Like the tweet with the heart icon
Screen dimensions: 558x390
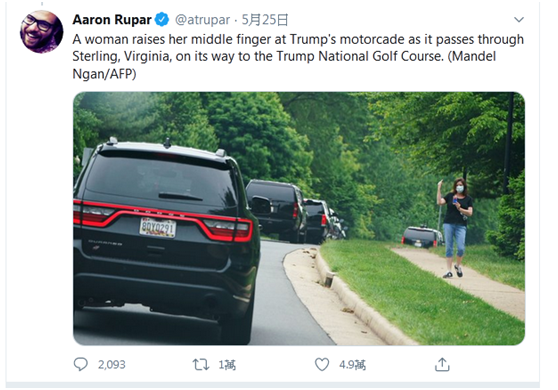coord(322,364)
